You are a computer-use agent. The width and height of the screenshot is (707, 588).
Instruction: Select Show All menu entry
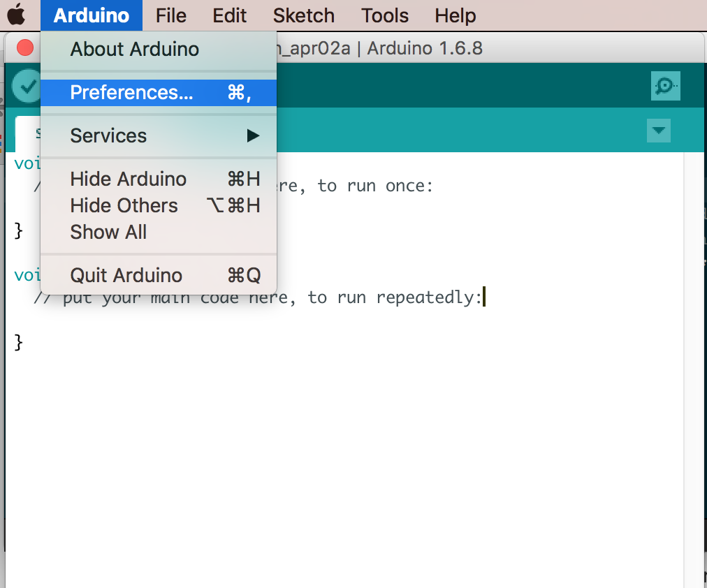point(108,232)
